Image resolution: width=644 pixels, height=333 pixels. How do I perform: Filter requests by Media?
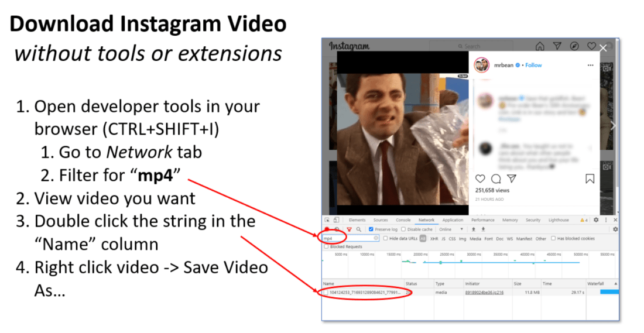coord(475,239)
